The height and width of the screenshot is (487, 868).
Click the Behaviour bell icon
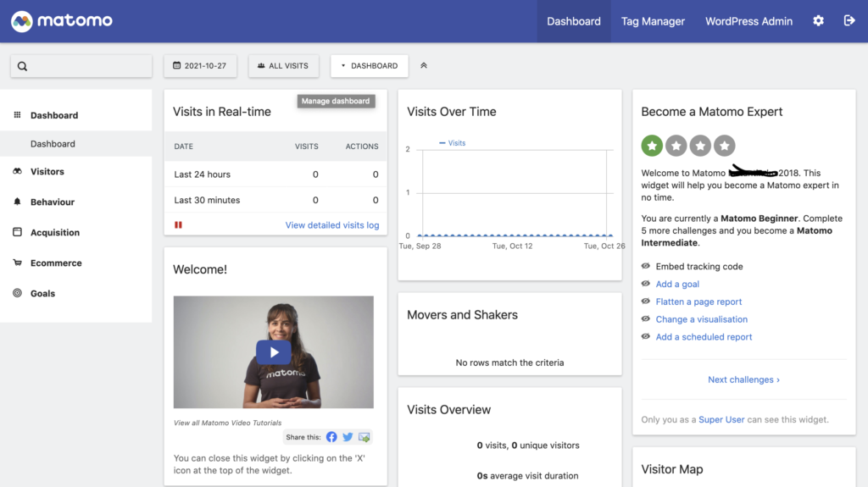tap(17, 202)
